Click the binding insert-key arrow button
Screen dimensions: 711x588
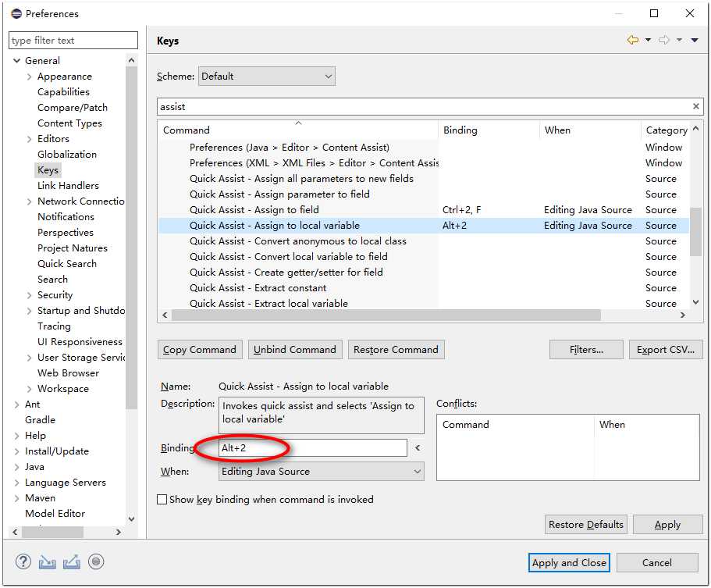pyautogui.click(x=418, y=447)
